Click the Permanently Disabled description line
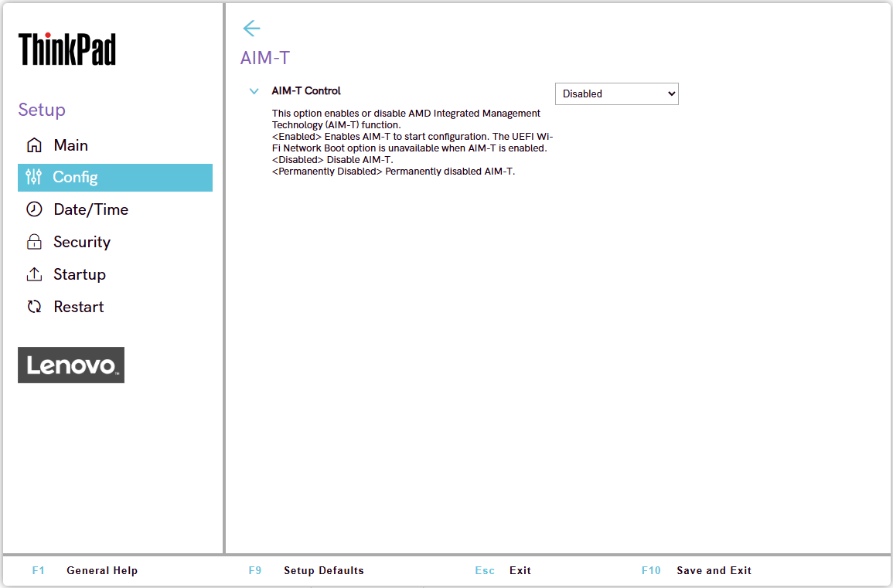Image resolution: width=893 pixels, height=588 pixels. 394,172
